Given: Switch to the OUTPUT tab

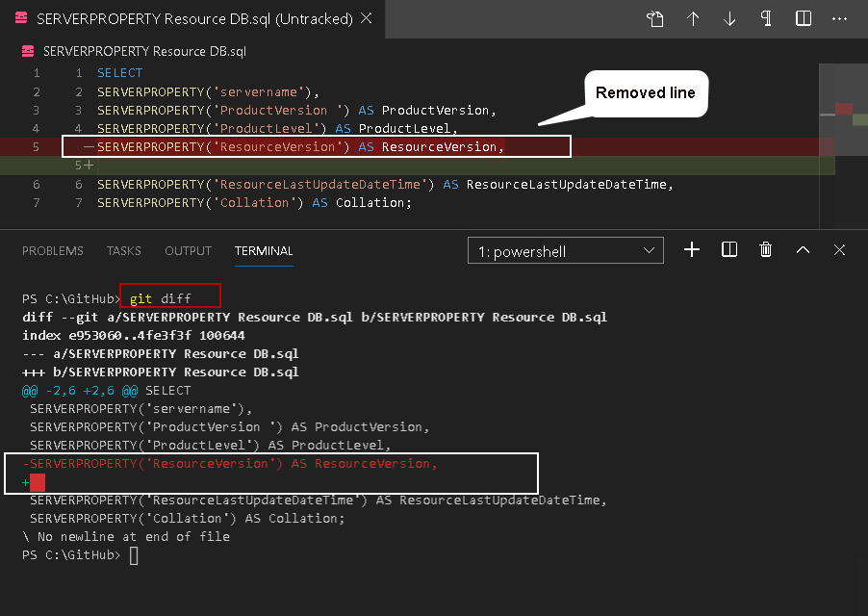Looking at the screenshot, I should point(188,251).
